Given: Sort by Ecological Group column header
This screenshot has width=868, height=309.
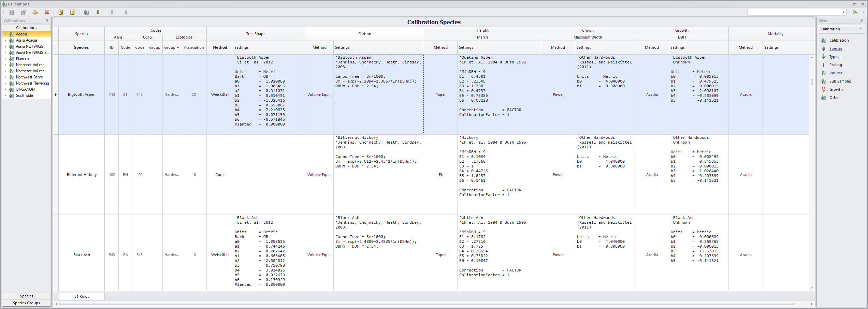Looking at the screenshot, I should tap(172, 47).
